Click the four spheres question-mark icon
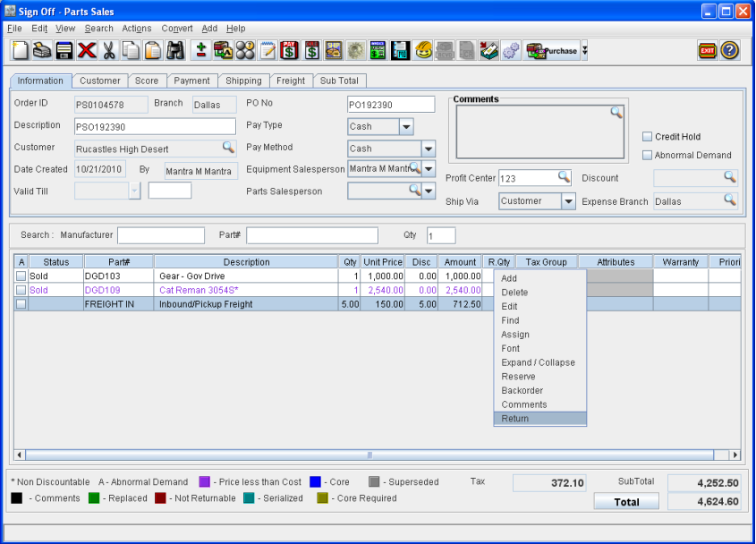 coord(245,50)
